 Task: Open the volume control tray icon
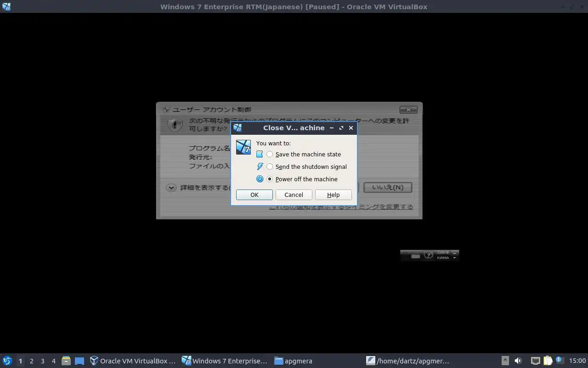coord(518,361)
